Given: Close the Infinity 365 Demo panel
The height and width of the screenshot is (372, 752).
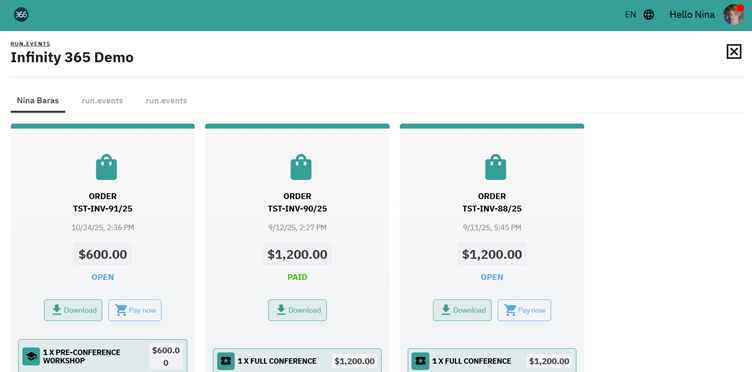Looking at the screenshot, I should [734, 51].
